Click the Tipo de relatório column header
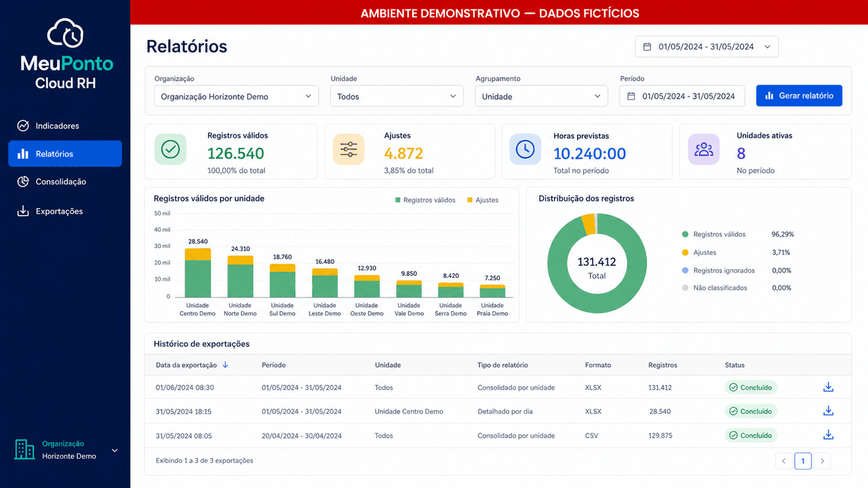 pos(502,365)
